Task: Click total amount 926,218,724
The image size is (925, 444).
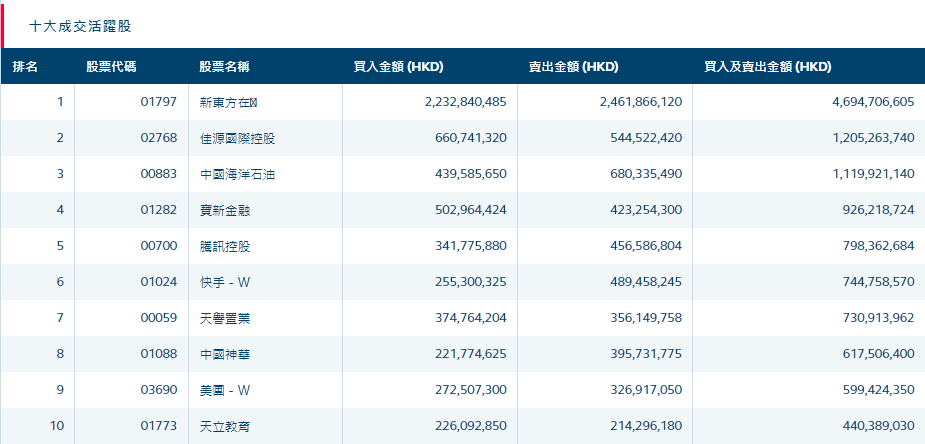Action: click(x=879, y=210)
